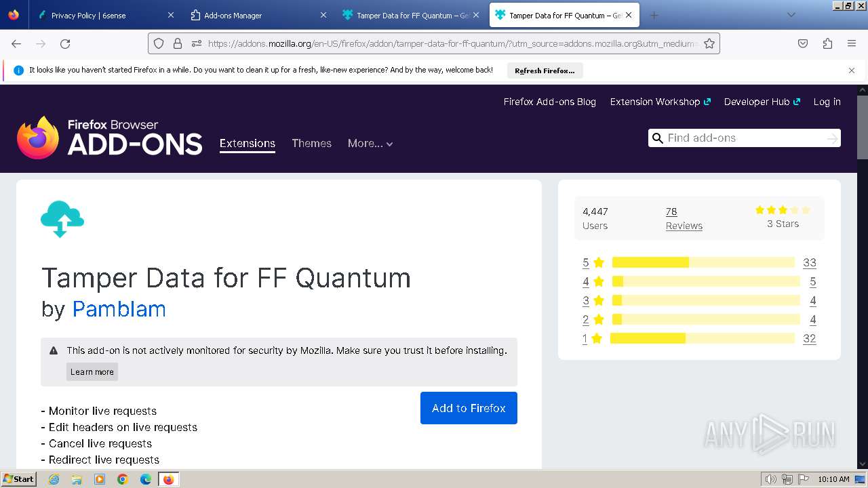Click the Firefox taskbar button
Screen dimensions: 868x488
pyautogui.click(x=168, y=479)
